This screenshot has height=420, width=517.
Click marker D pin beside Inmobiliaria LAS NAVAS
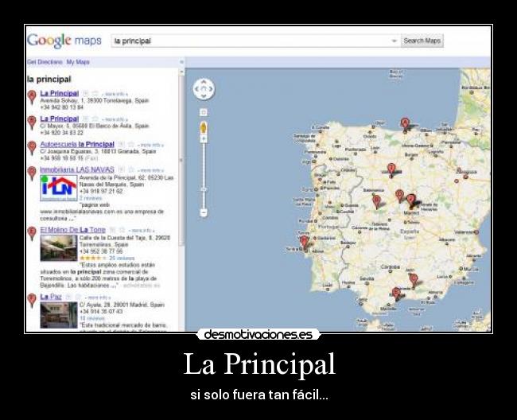(32, 173)
